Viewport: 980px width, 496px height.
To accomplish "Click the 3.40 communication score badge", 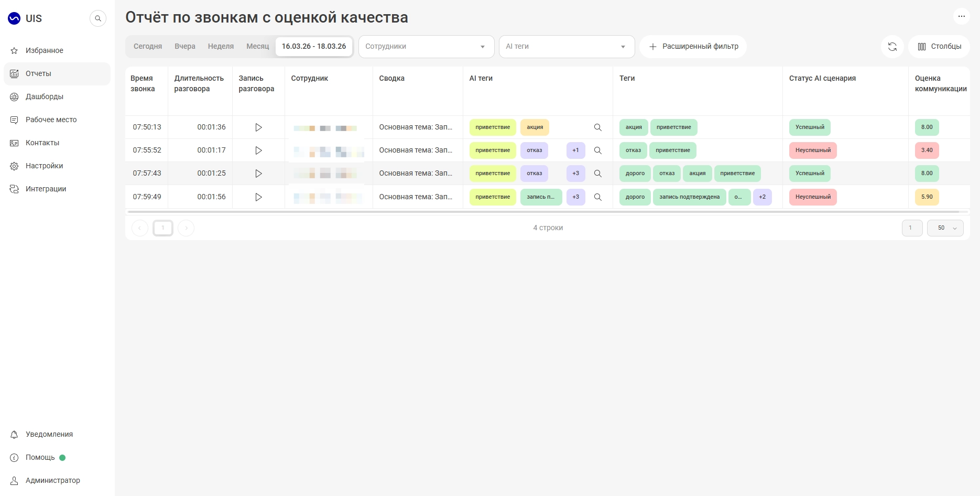I will click(x=927, y=150).
